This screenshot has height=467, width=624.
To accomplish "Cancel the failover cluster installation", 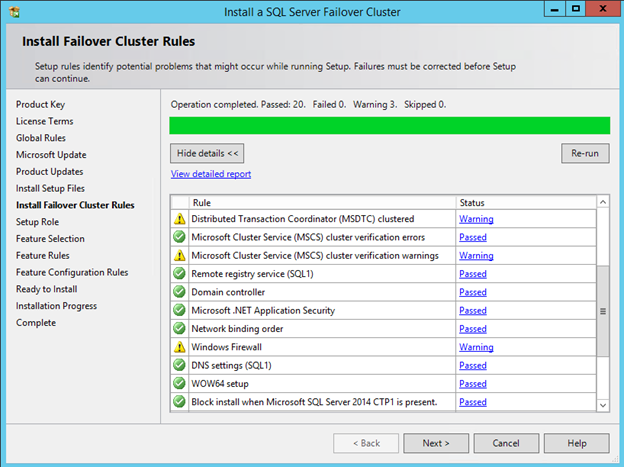I will coord(506,443).
